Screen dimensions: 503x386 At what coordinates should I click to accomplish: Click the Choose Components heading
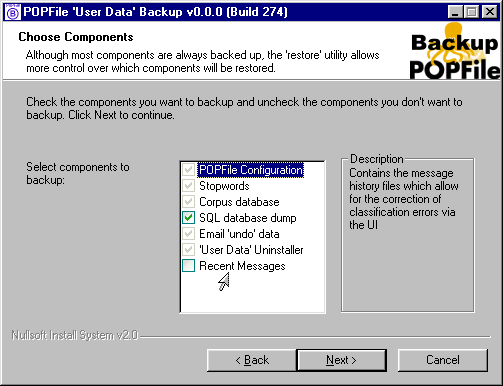[76, 37]
